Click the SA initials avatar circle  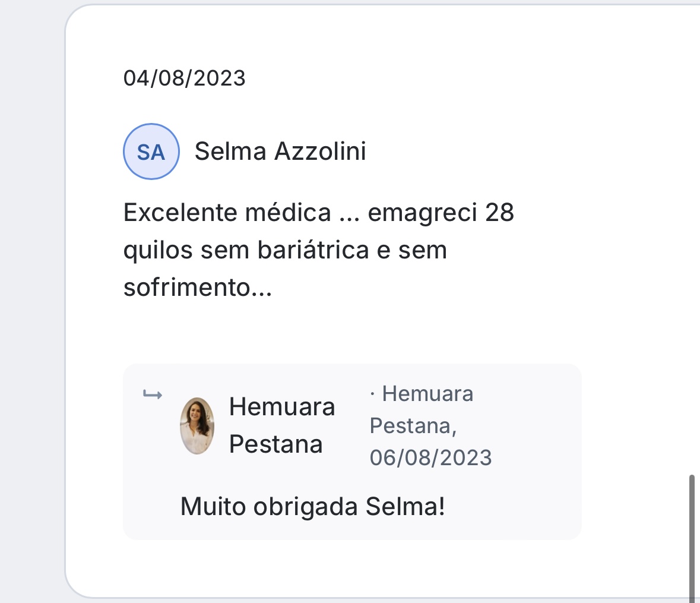click(151, 151)
